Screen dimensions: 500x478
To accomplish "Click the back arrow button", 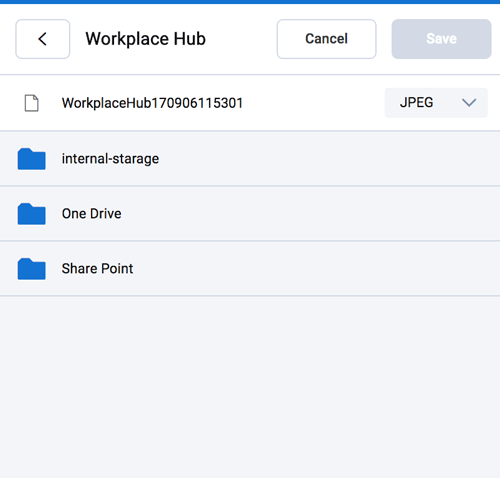I will (43, 39).
